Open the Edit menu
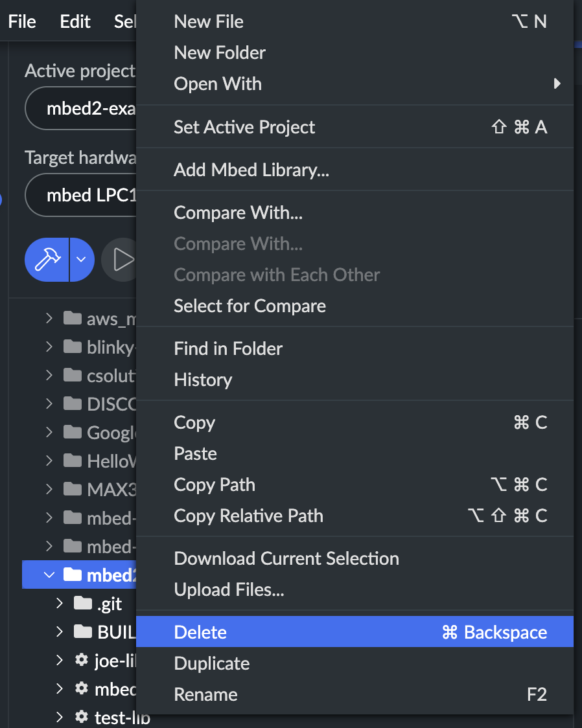The image size is (582, 728). 75,21
